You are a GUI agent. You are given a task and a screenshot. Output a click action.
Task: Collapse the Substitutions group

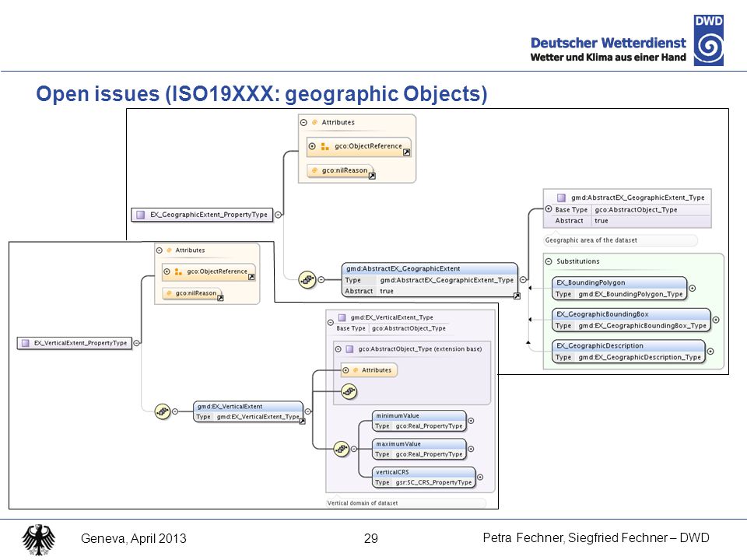549,261
